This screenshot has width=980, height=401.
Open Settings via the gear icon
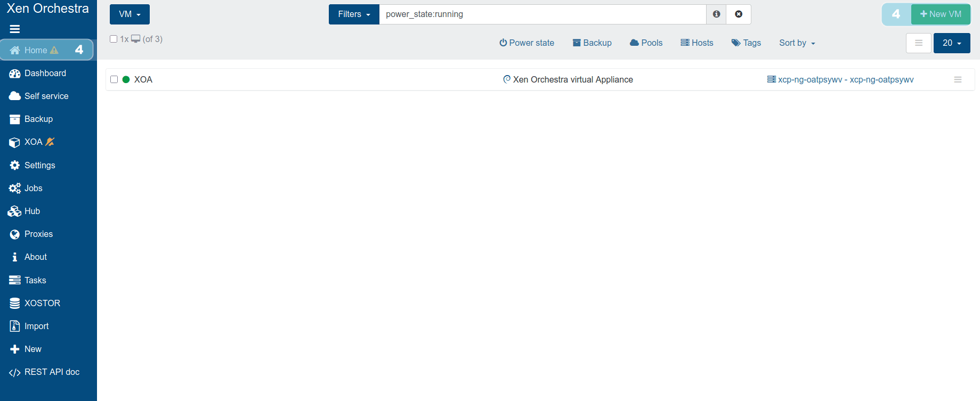coord(15,165)
